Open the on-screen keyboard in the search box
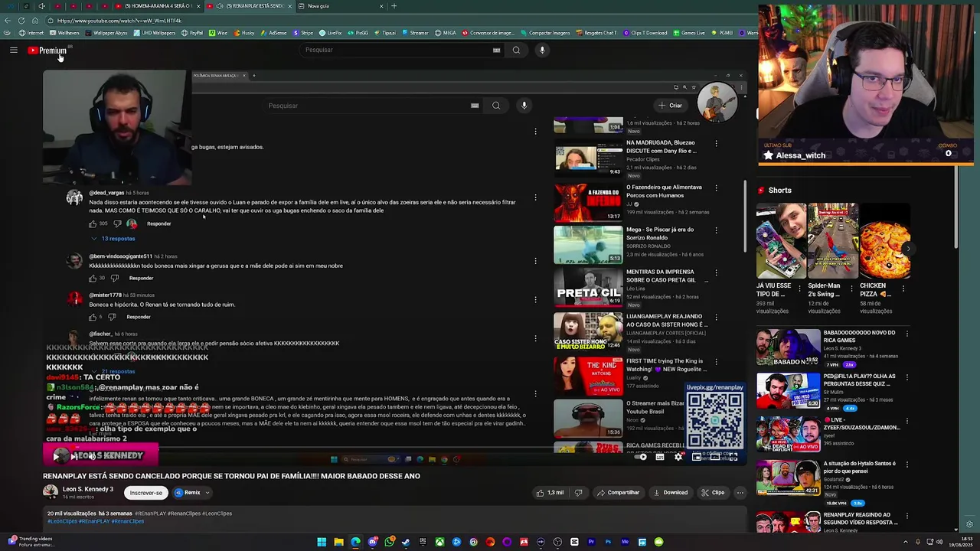Image resolution: width=980 pixels, height=551 pixels. (x=496, y=50)
